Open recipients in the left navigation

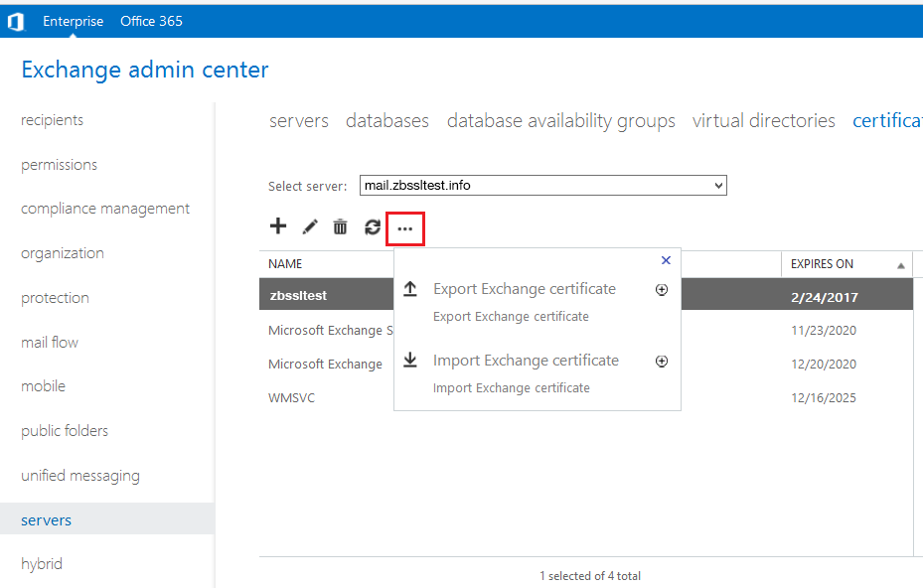52,120
